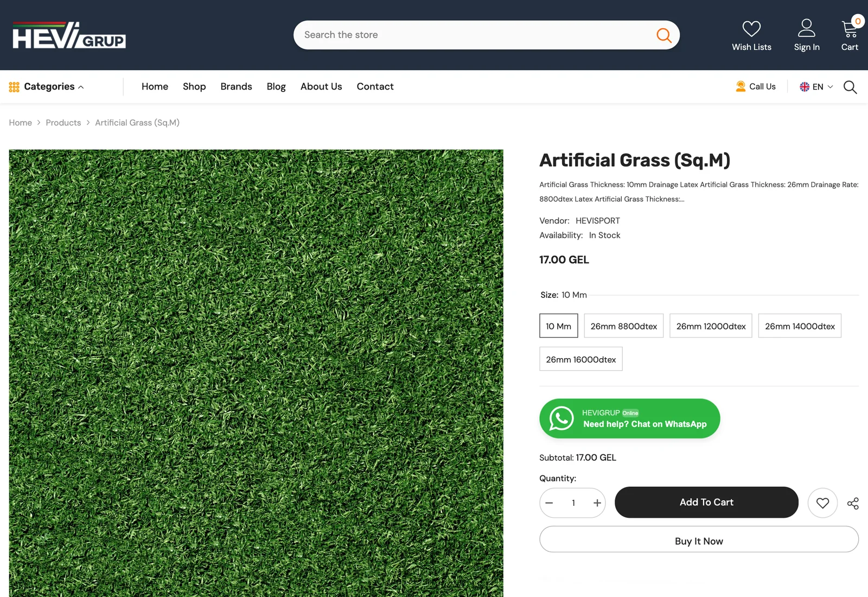The width and height of the screenshot is (868, 597).
Task: Open the search magnifier in the nav bar
Action: pyautogui.click(x=850, y=87)
